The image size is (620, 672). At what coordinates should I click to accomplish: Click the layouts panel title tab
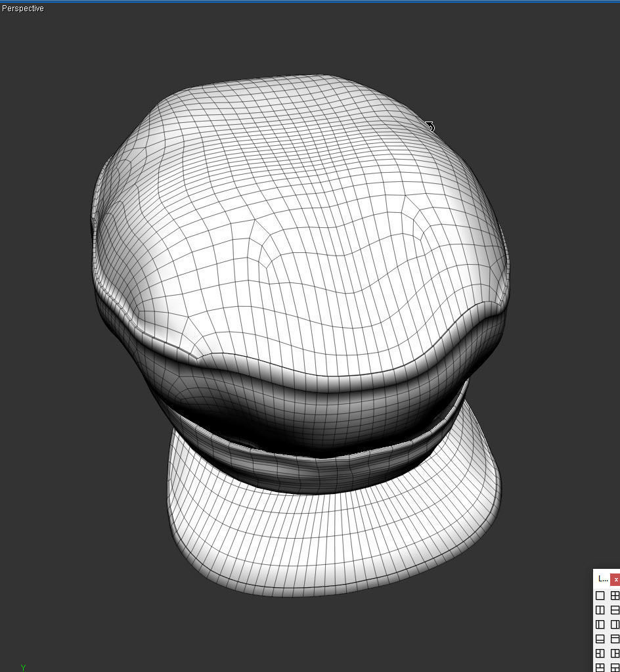[602, 579]
